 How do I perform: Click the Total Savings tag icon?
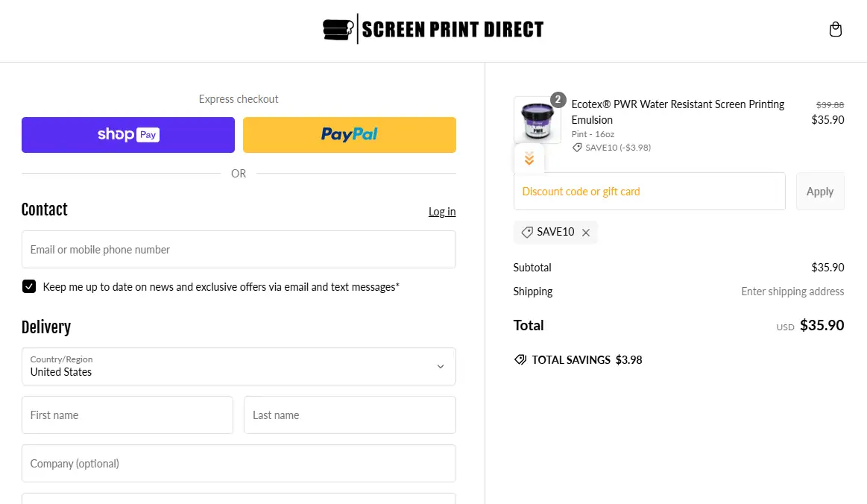pyautogui.click(x=520, y=360)
